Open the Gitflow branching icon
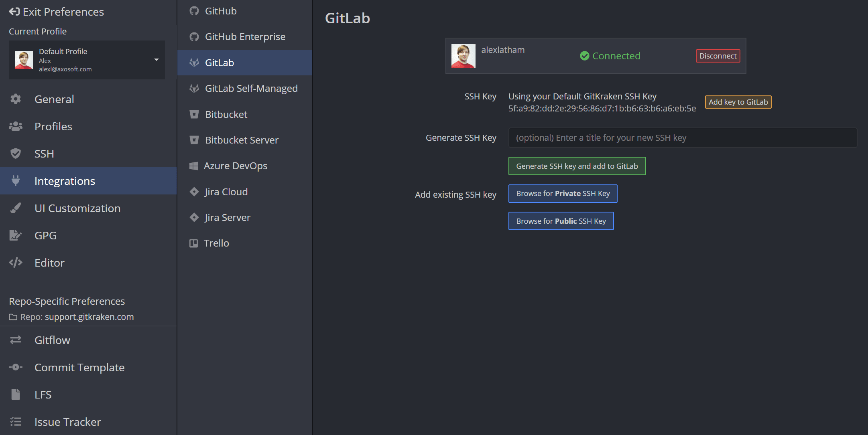The height and width of the screenshot is (435, 868). (x=16, y=340)
